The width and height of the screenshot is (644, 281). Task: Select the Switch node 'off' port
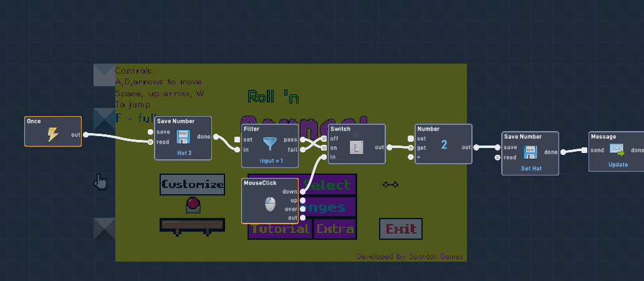point(324,138)
